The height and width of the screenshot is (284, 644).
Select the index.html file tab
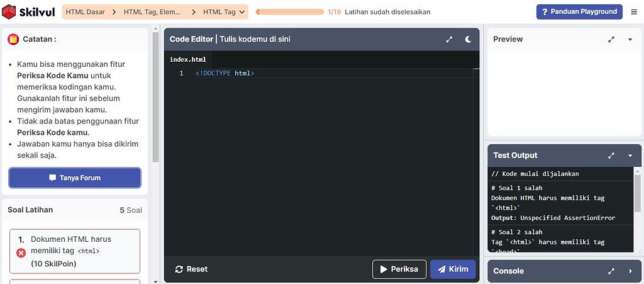click(187, 60)
